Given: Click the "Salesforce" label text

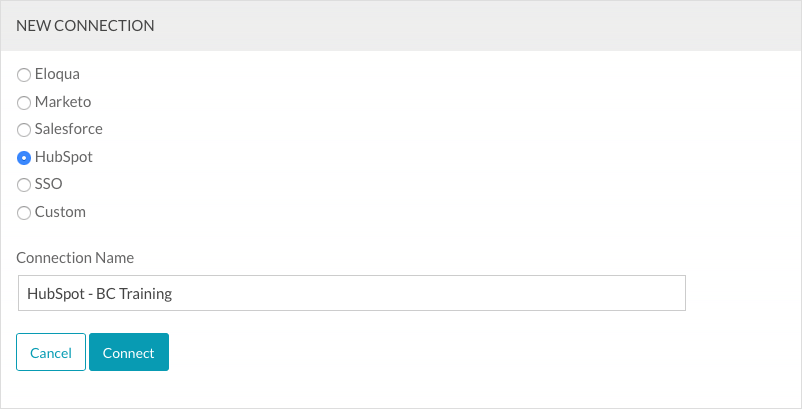Looking at the screenshot, I should tap(68, 129).
